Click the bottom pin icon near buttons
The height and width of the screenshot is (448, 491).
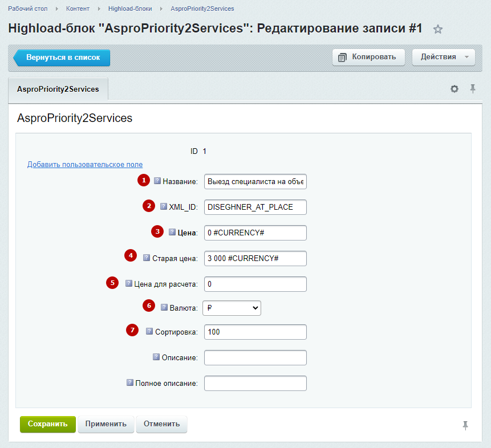[x=465, y=425]
